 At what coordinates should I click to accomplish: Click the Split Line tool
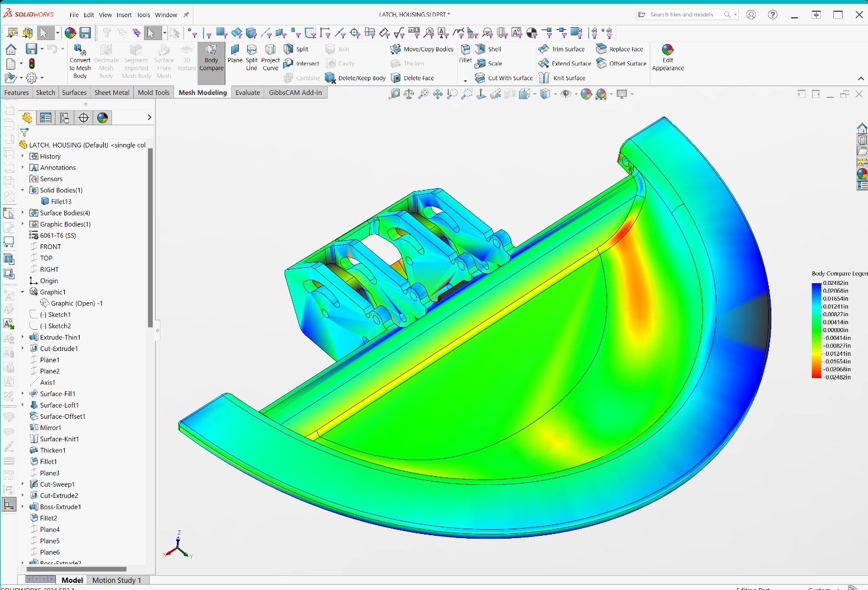point(252,58)
